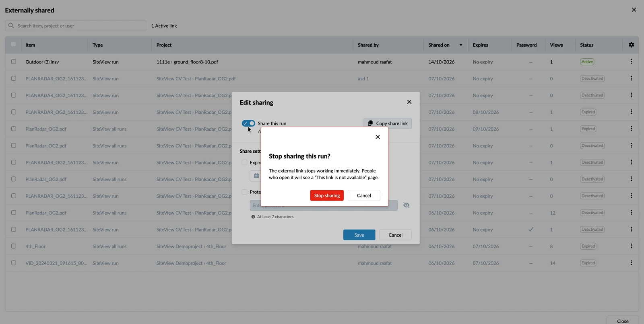Click Save in the Edit sharing dialog
This screenshot has width=644, height=324.
(359, 235)
